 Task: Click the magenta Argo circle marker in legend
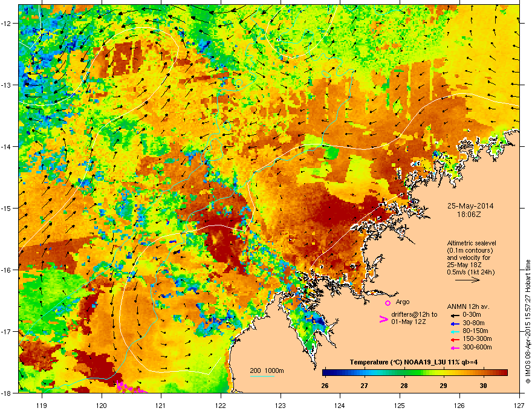click(x=388, y=303)
